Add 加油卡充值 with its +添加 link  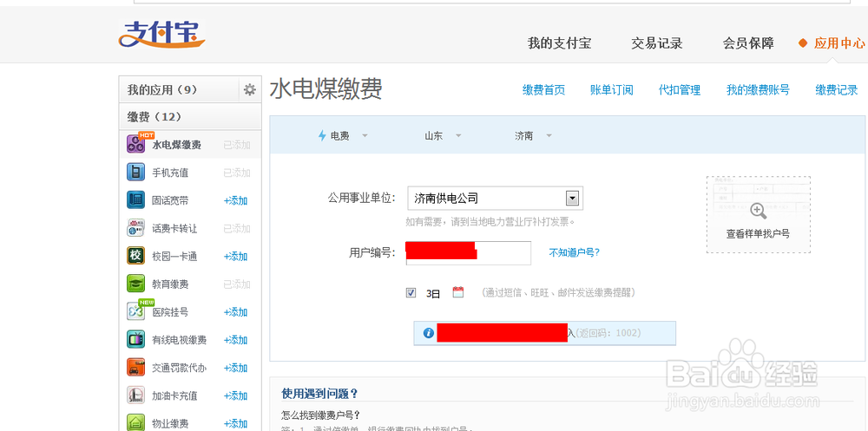(x=236, y=395)
